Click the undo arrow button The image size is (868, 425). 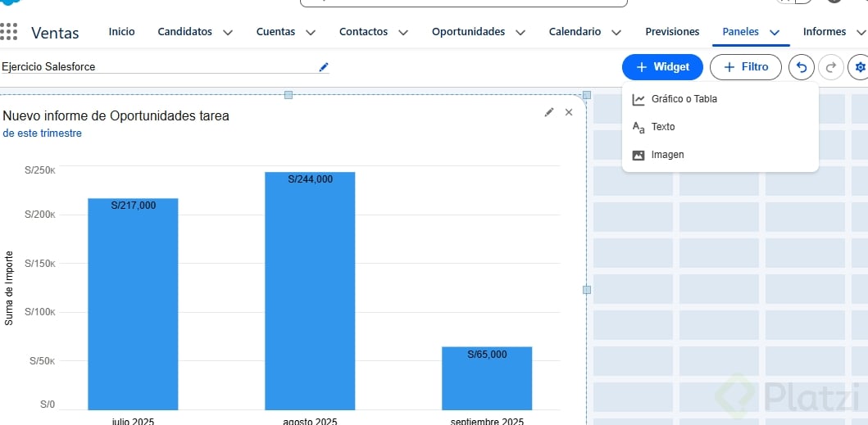801,67
